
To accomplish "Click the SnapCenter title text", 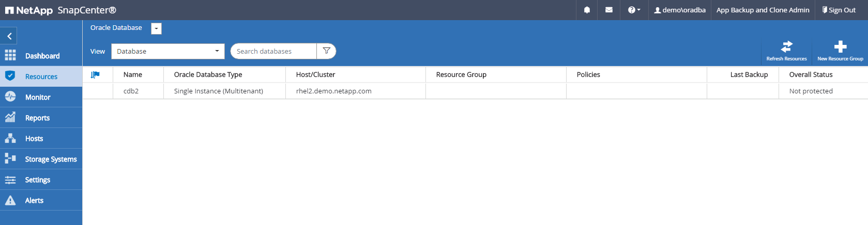I will (x=87, y=10).
